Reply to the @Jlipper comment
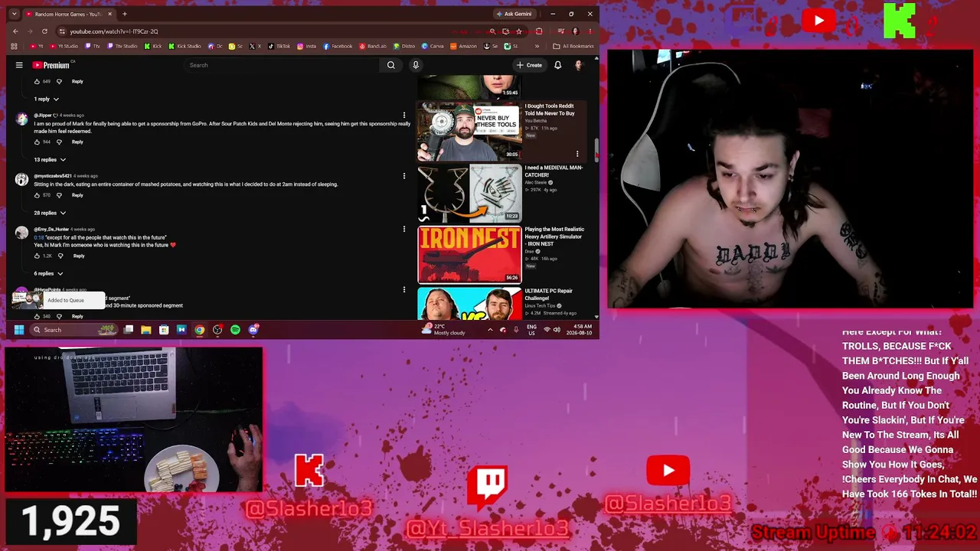This screenshot has width=980, height=551. click(x=77, y=142)
